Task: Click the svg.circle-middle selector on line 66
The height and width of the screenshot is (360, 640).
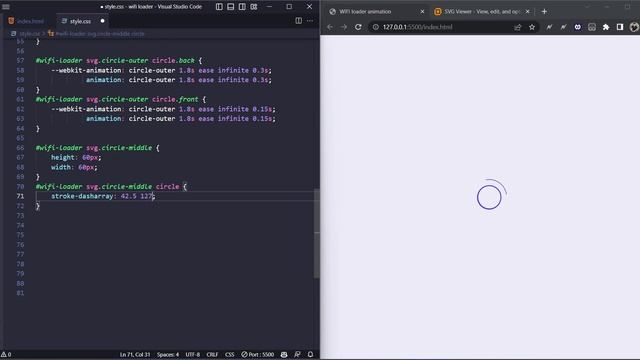Action: click(x=119, y=148)
